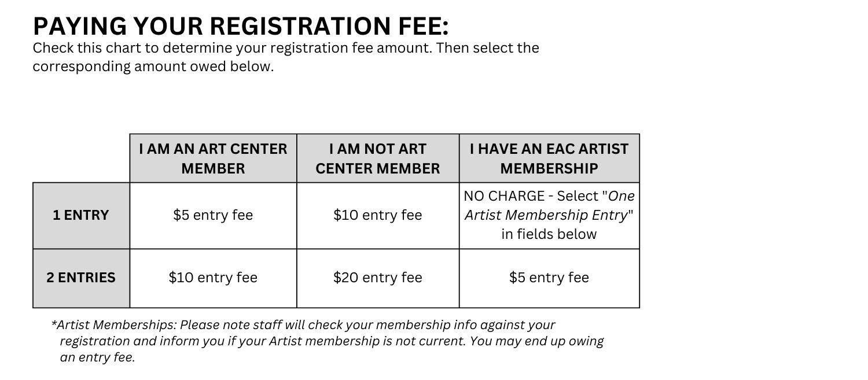Click the 'Paying Your Registration Fee' heading
Image resolution: width=868 pixels, height=380 pixels.
click(x=241, y=26)
